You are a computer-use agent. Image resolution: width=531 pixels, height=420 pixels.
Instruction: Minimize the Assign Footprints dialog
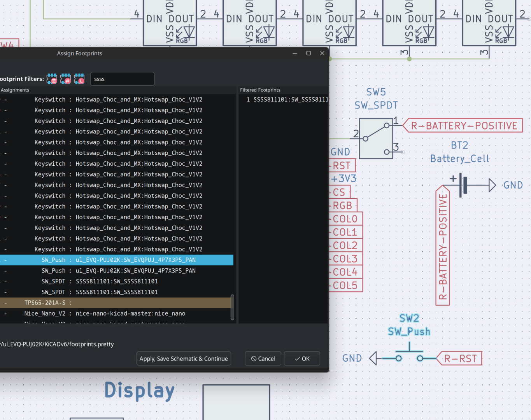click(x=295, y=53)
